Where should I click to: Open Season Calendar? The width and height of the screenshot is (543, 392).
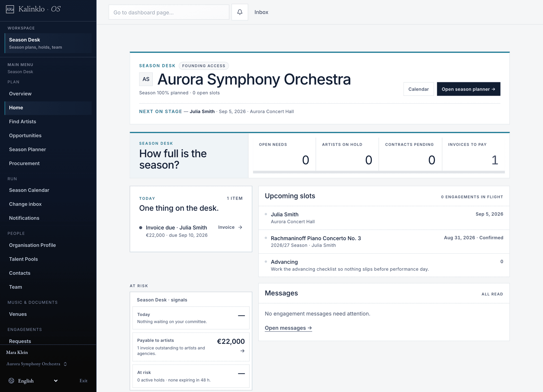coord(48,190)
